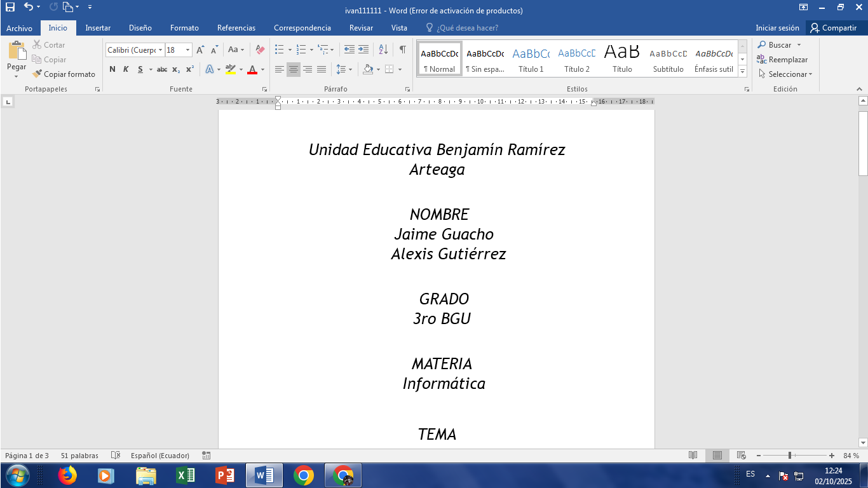This screenshot has height=488, width=868.
Task: Select the bullet list icon
Action: pos(279,50)
